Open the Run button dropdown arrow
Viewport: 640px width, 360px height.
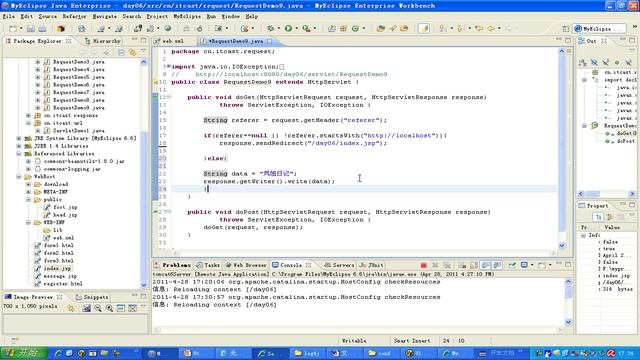coord(296,29)
